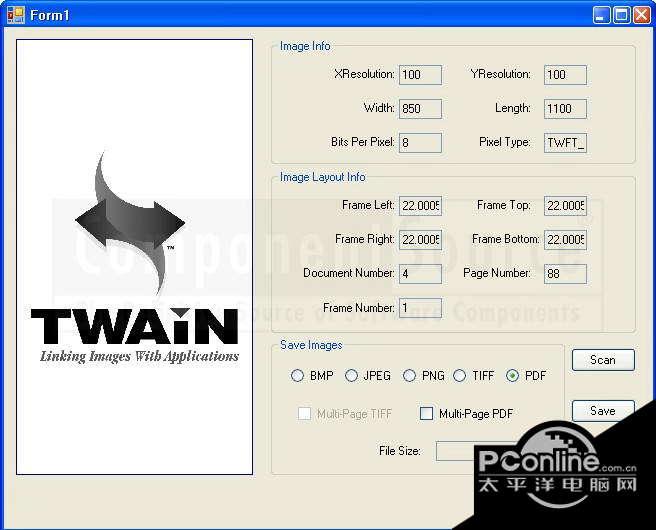Screen dimensions: 656x530
Task: Click the Save button
Action: 603,411
